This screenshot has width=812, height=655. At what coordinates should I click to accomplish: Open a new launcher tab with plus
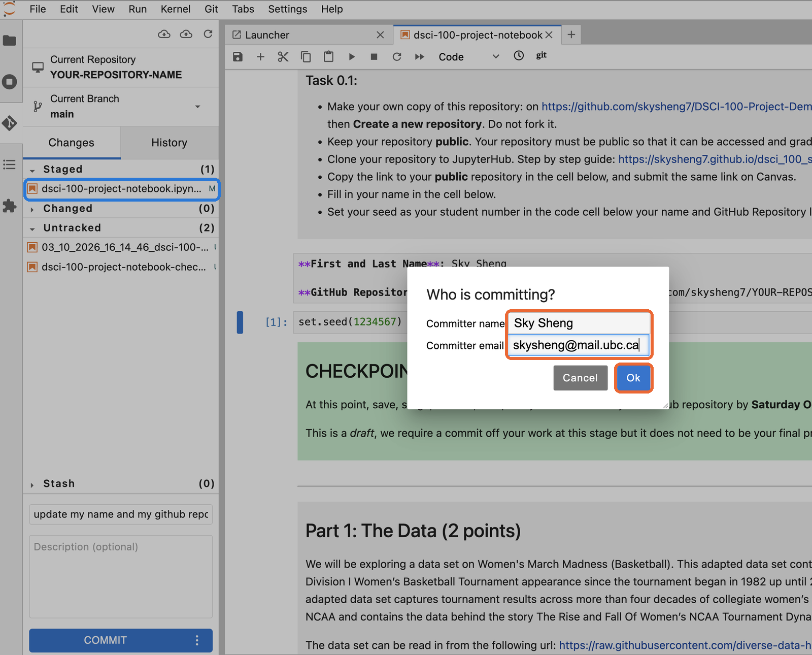[571, 35]
